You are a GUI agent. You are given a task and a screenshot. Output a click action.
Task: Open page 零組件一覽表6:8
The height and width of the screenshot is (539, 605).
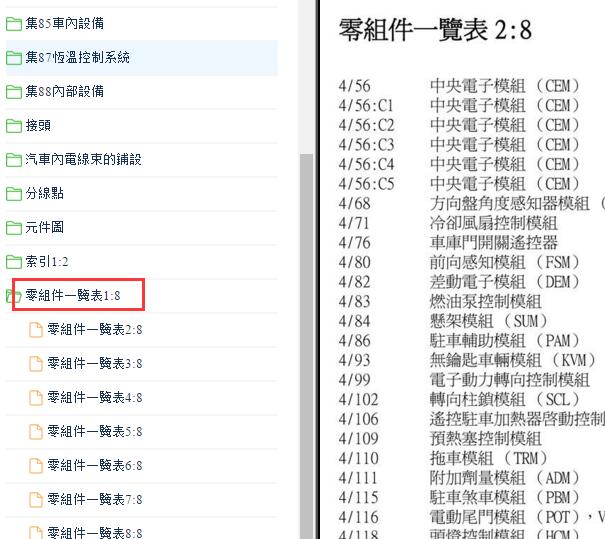[95, 465]
